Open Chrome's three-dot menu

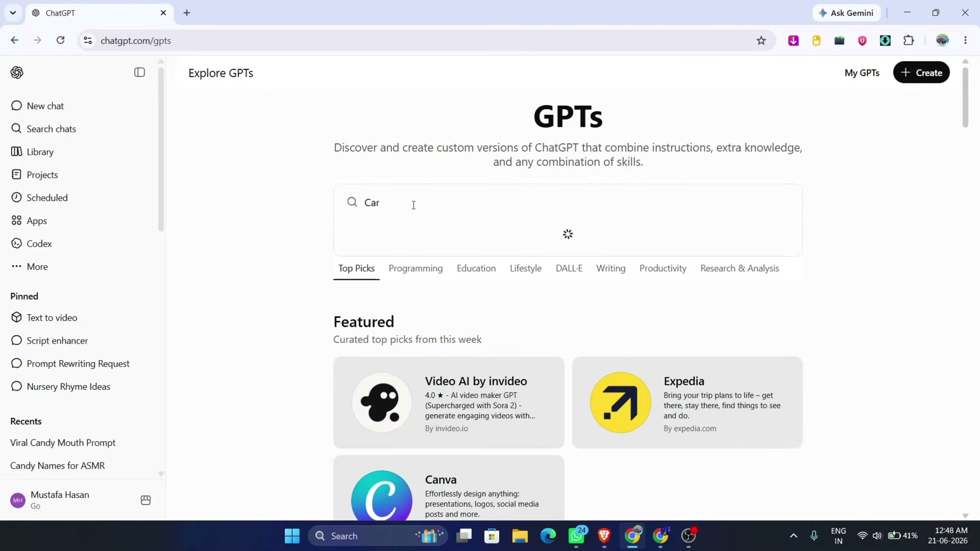point(965,40)
